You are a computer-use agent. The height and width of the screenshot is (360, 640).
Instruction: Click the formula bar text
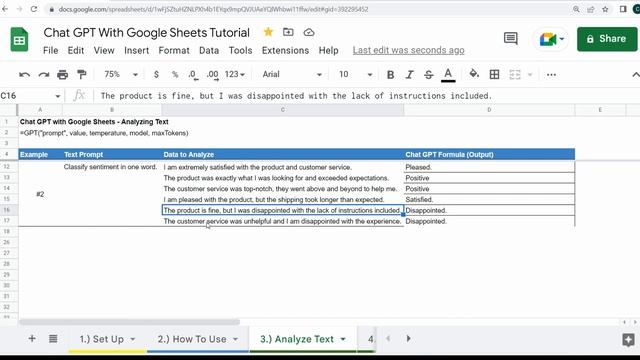pyautogui.click(x=296, y=96)
